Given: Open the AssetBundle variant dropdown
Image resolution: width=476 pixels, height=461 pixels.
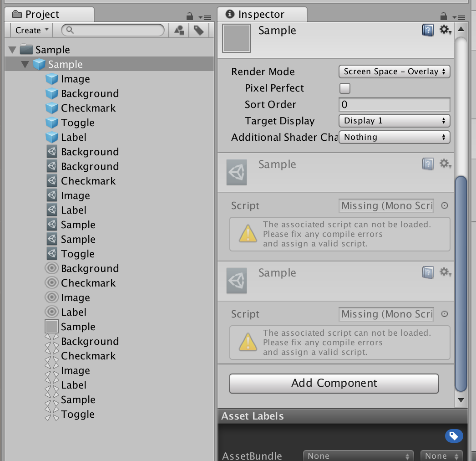Looking at the screenshot, I should click(x=442, y=456).
